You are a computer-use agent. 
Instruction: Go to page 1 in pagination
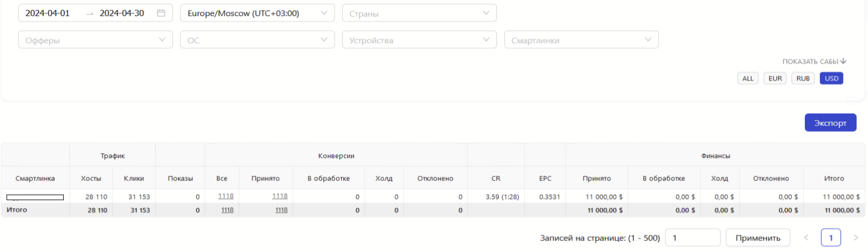tap(831, 238)
